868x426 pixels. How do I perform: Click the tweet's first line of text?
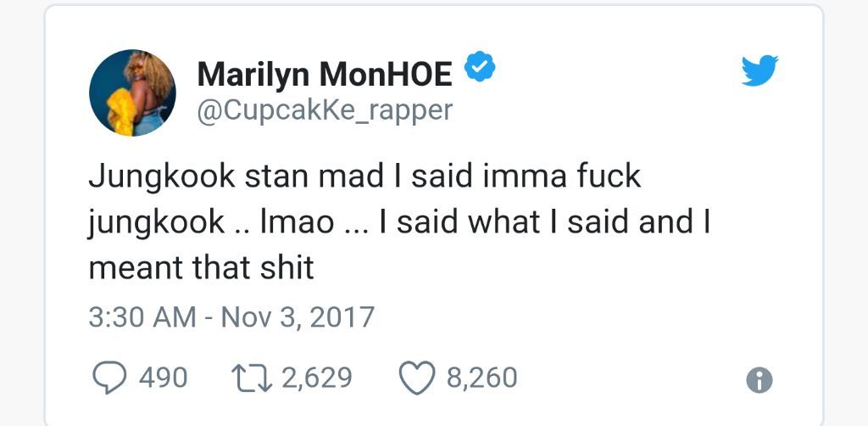364,178
